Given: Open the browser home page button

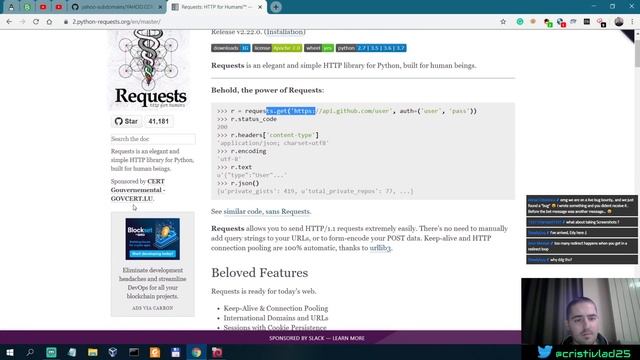Looking at the screenshot, I should (x=49, y=22).
